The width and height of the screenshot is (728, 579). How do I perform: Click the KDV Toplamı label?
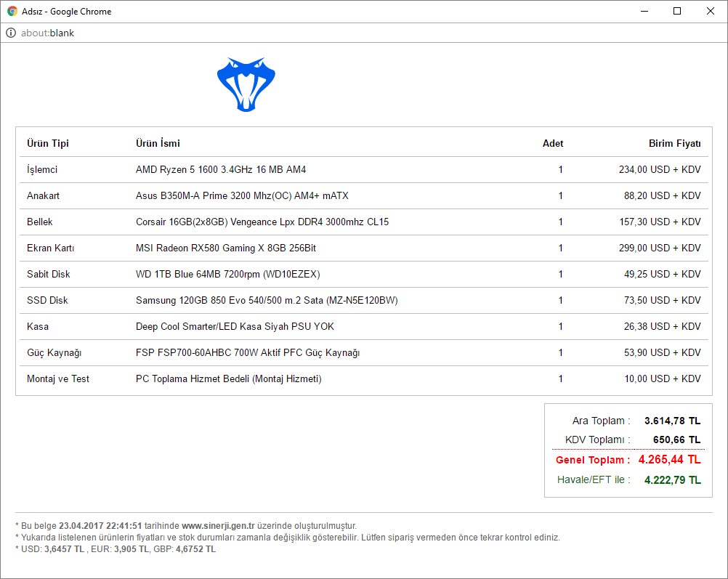(x=597, y=440)
